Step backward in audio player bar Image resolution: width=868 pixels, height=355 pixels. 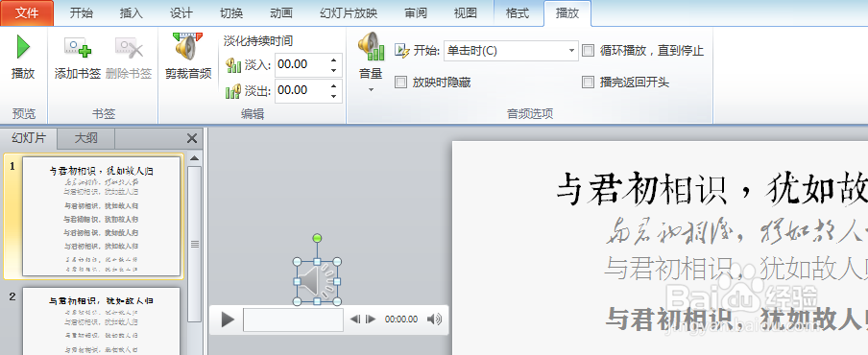(355, 319)
